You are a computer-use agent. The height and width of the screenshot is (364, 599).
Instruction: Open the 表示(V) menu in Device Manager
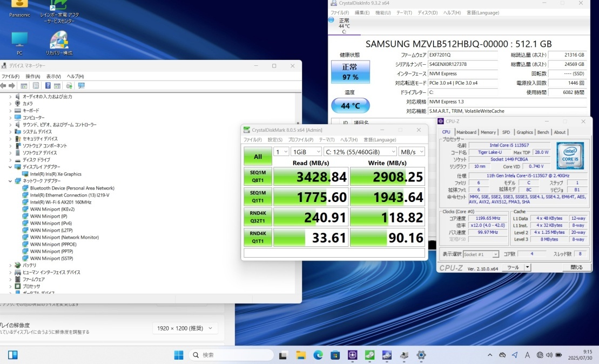(x=53, y=76)
